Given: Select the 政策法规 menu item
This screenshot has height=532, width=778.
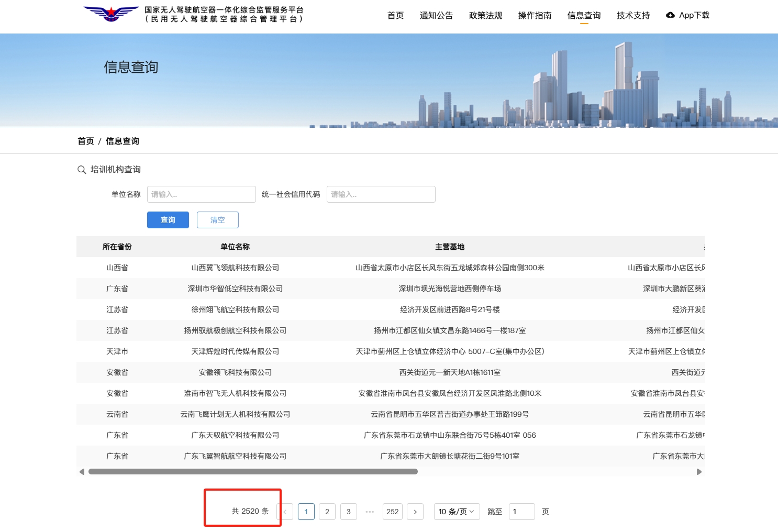Looking at the screenshot, I should click(x=485, y=16).
